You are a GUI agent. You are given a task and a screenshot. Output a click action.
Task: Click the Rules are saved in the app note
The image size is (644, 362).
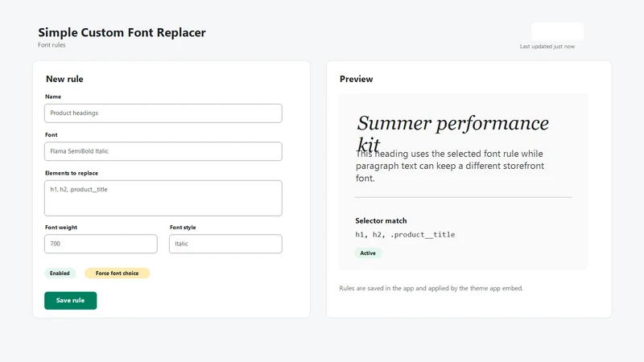click(431, 288)
